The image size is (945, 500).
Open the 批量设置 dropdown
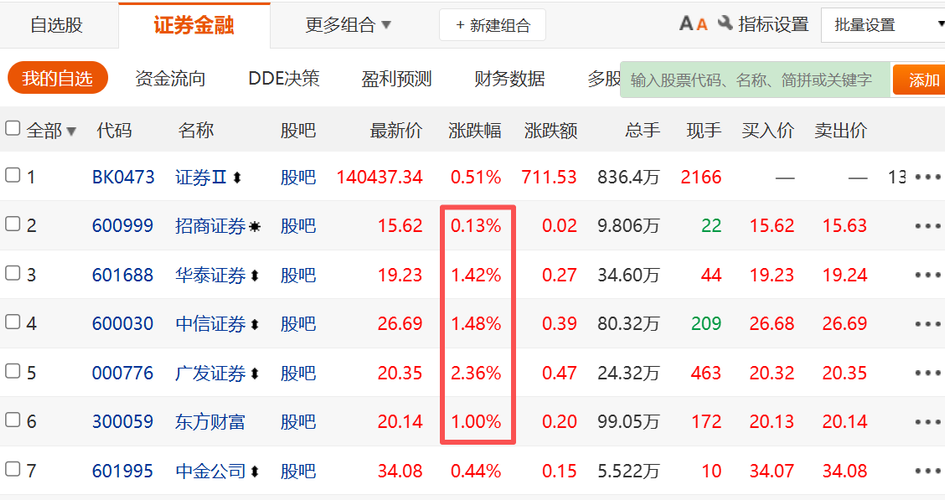[x=883, y=25]
